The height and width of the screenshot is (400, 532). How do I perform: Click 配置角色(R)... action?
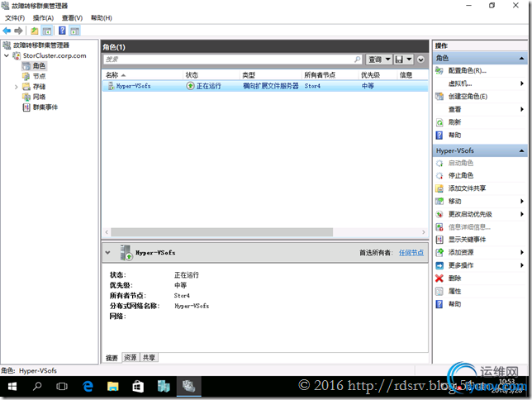click(468, 70)
